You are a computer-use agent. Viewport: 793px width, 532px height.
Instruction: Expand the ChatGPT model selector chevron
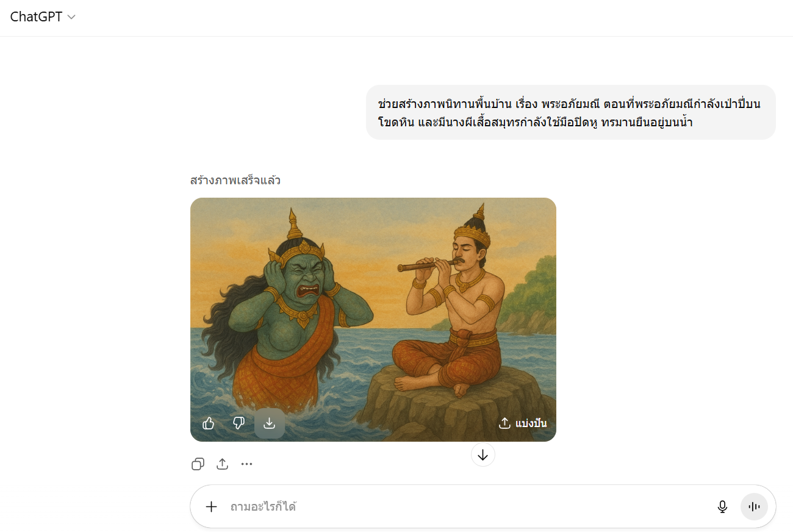(x=71, y=17)
